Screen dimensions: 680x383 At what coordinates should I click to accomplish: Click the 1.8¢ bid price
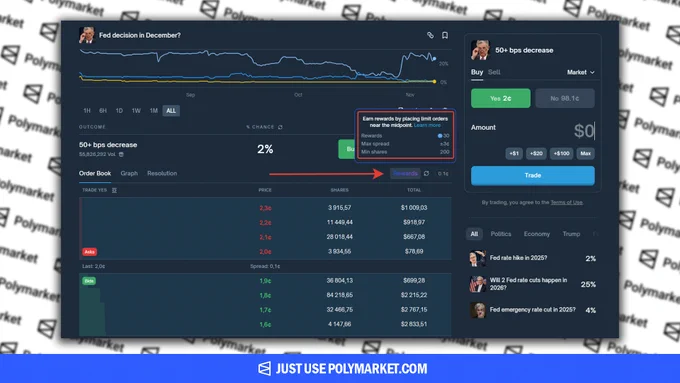(x=265, y=295)
